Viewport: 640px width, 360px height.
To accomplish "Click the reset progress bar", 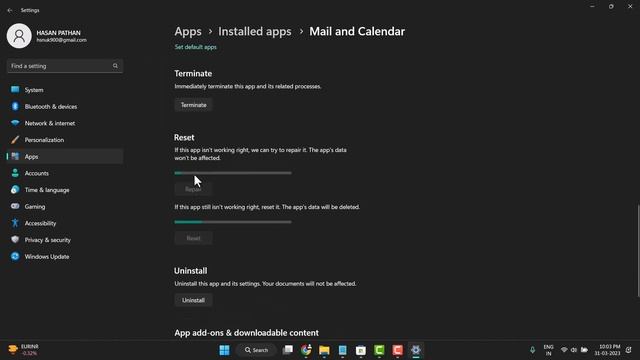I will pyautogui.click(x=233, y=222).
